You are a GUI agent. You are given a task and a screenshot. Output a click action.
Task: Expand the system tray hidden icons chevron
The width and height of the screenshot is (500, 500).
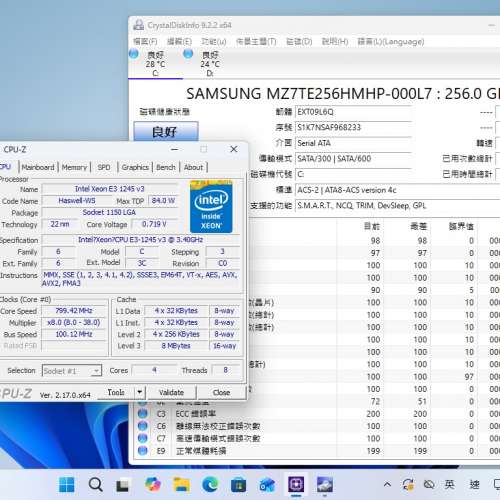[x=387, y=484]
